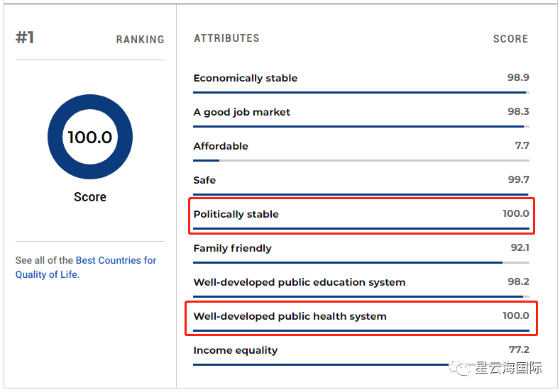Viewport: 560px width, 392px height.
Task: Click the 100.0 value inside the donut
Action: pos(90,137)
